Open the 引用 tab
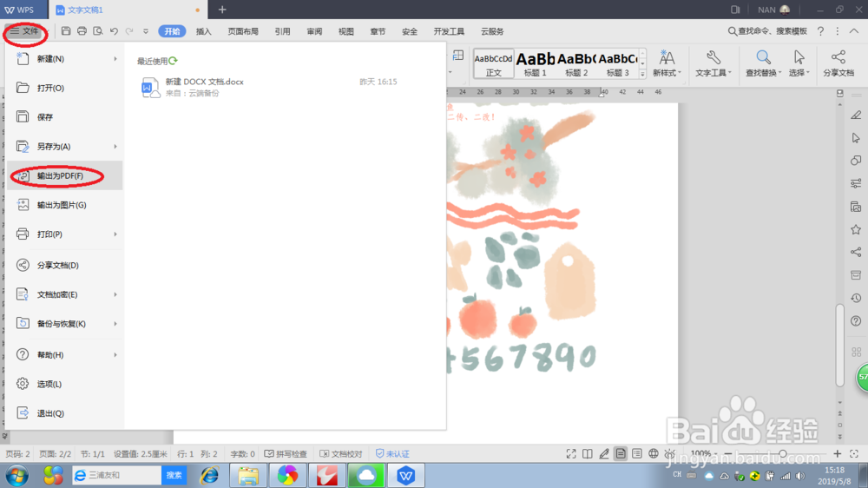This screenshot has height=488, width=868. pyautogui.click(x=282, y=31)
